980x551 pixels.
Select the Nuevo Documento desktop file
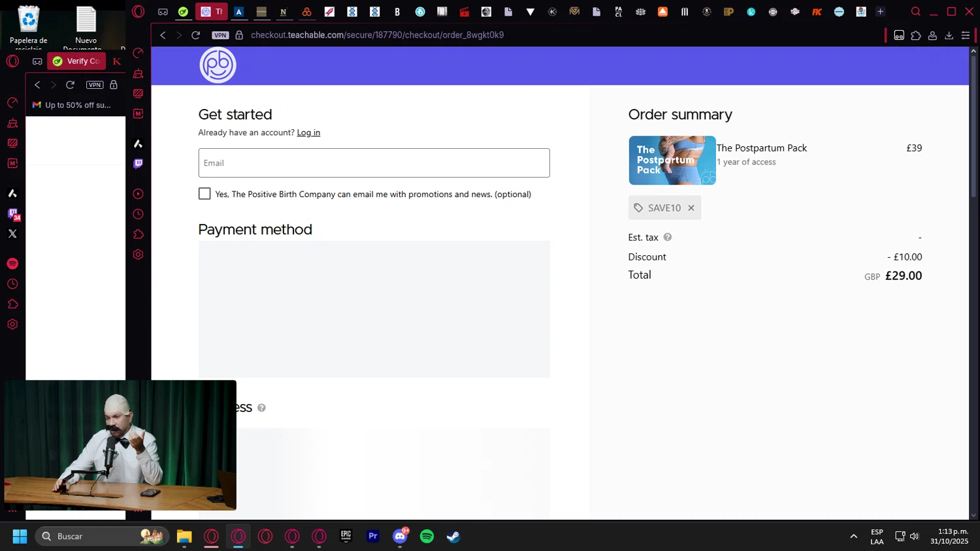tap(86, 27)
